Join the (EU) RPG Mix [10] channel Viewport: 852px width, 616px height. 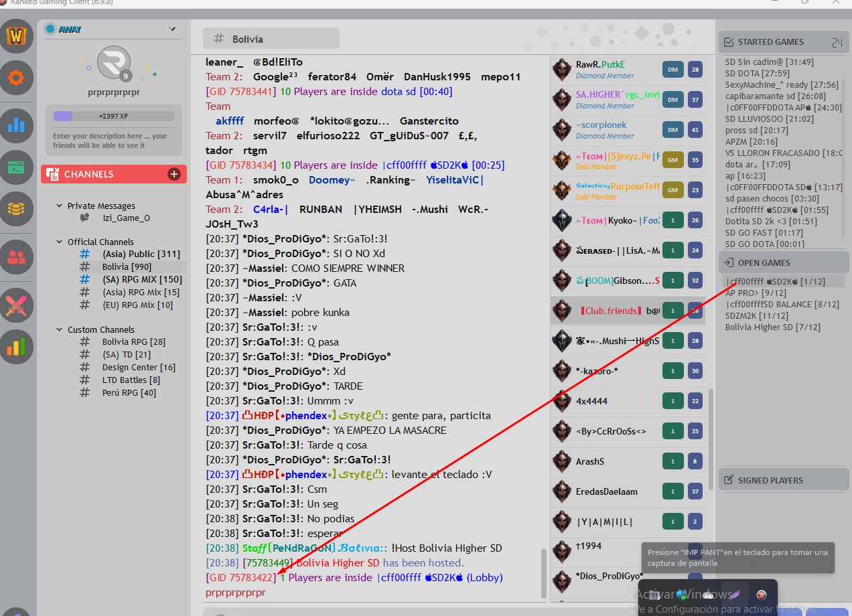pos(137,305)
